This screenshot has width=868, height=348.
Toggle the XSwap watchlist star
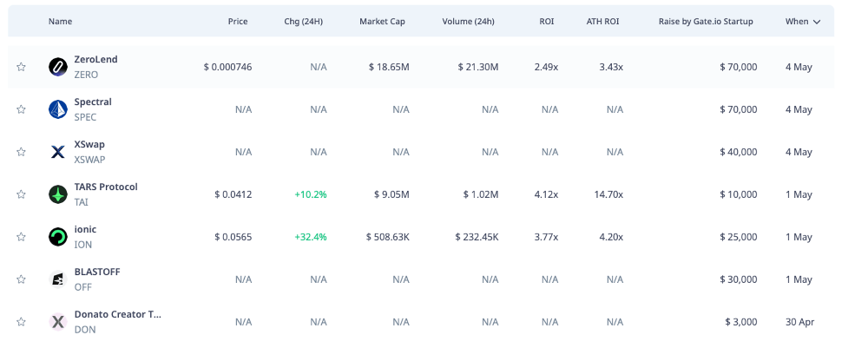click(21, 152)
